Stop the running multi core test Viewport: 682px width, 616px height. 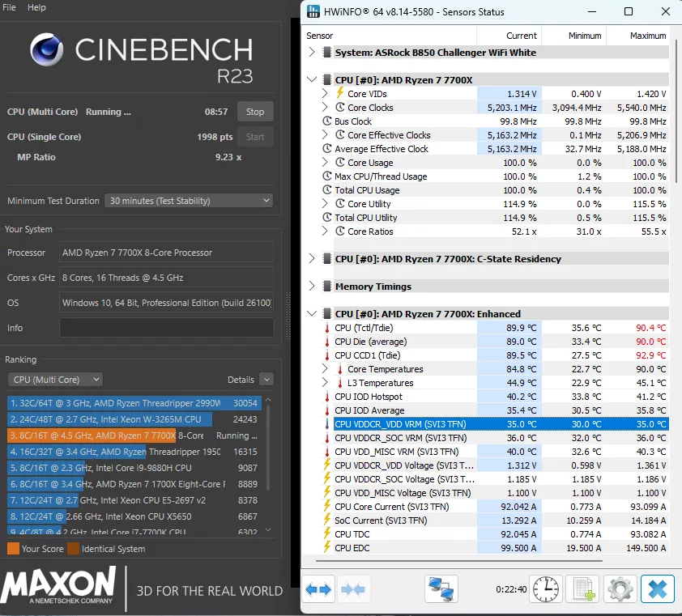[x=255, y=112]
